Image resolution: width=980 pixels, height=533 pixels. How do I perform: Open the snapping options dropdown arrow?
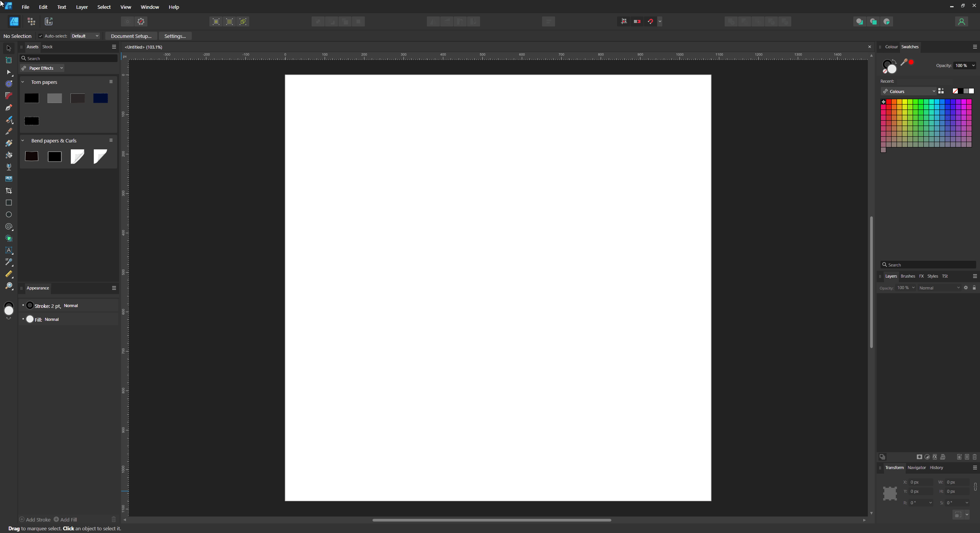(x=660, y=21)
